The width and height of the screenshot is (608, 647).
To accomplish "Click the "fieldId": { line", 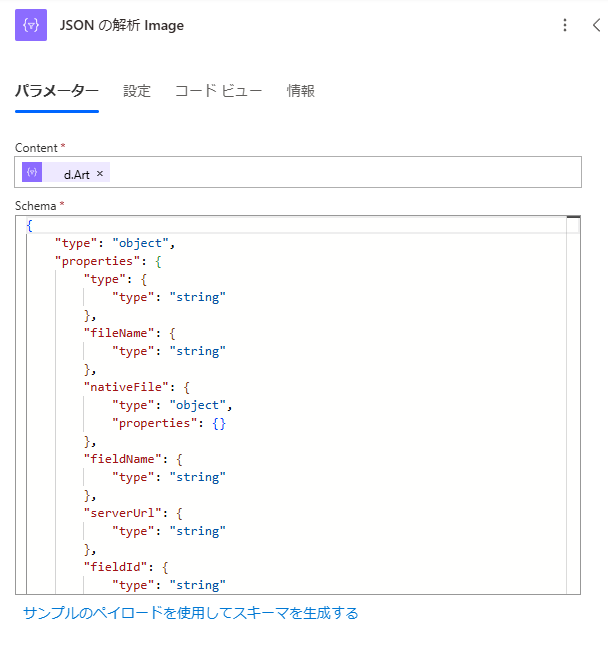I will [126, 567].
